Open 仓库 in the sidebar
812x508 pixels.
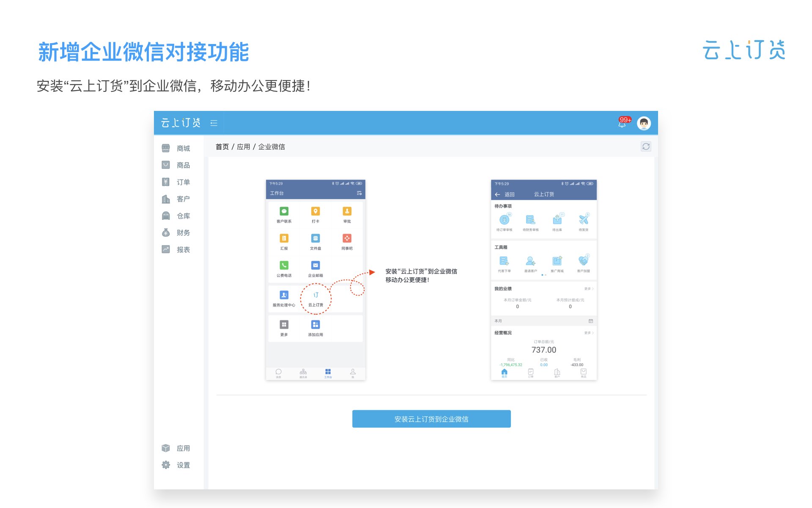(x=176, y=216)
